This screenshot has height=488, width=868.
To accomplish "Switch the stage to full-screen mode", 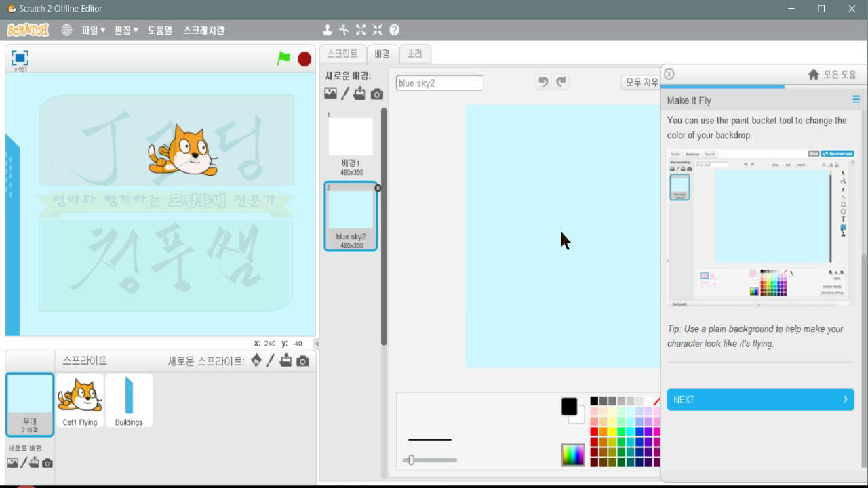I will [20, 58].
